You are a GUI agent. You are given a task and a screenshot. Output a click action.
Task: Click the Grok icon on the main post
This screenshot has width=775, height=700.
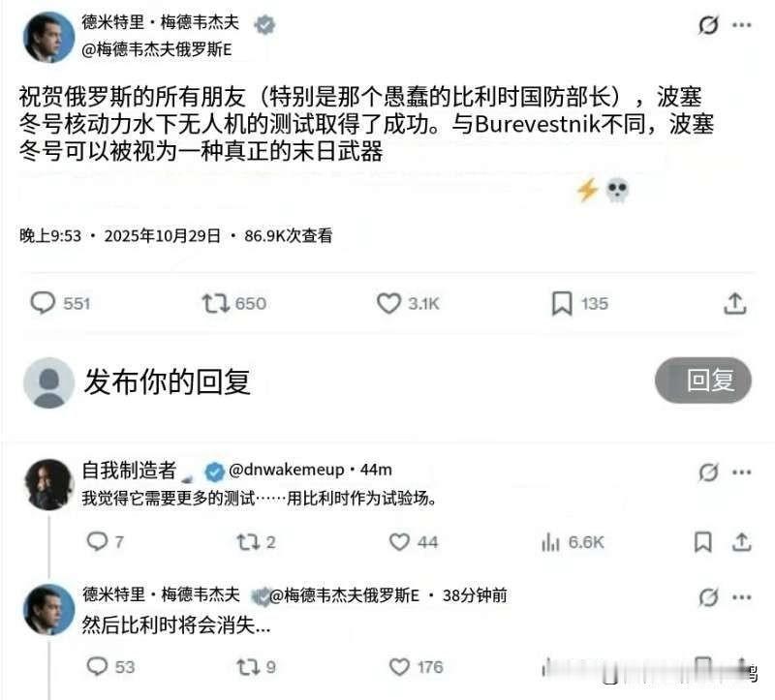pos(708,25)
